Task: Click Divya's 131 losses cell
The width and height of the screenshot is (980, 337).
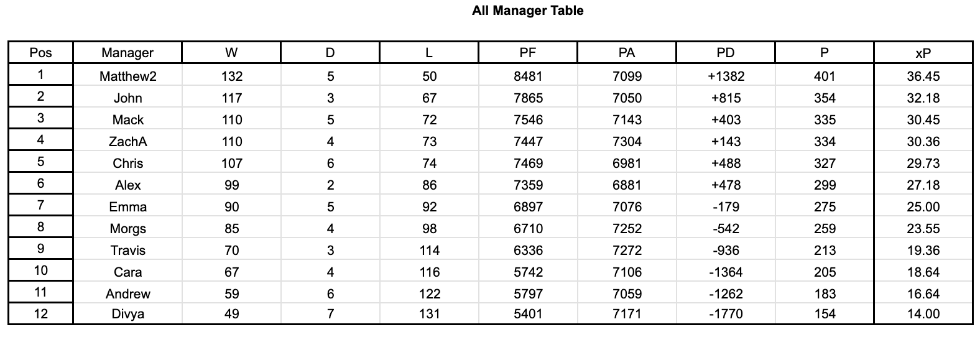Action: [429, 314]
